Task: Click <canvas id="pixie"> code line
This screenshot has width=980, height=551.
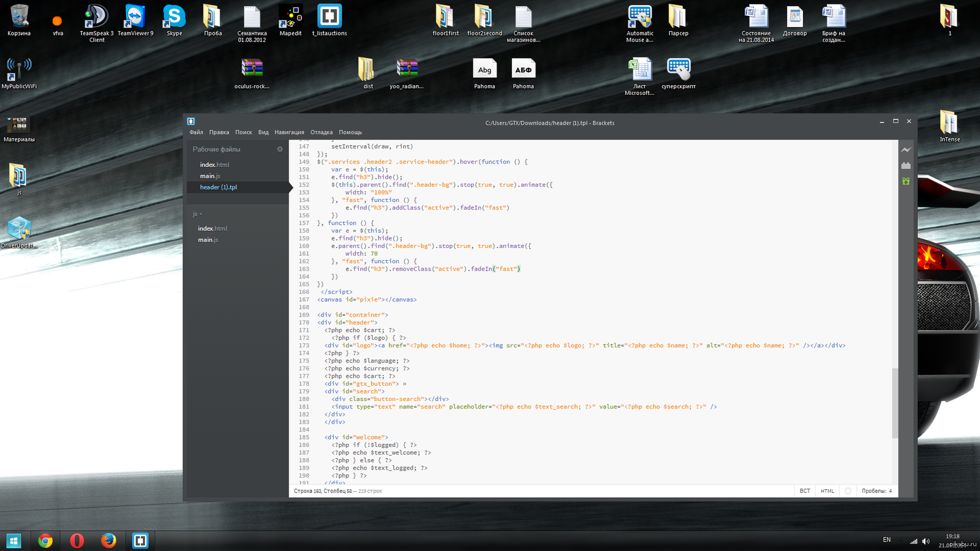Action: [367, 299]
